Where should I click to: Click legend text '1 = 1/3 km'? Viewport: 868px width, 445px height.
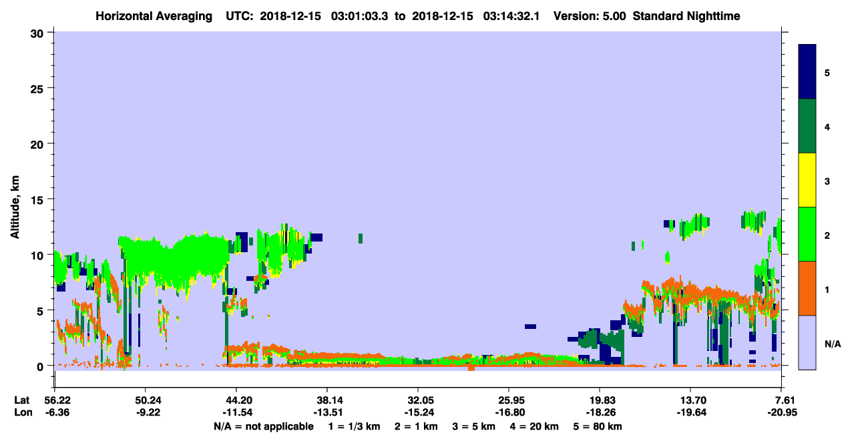coord(355,426)
